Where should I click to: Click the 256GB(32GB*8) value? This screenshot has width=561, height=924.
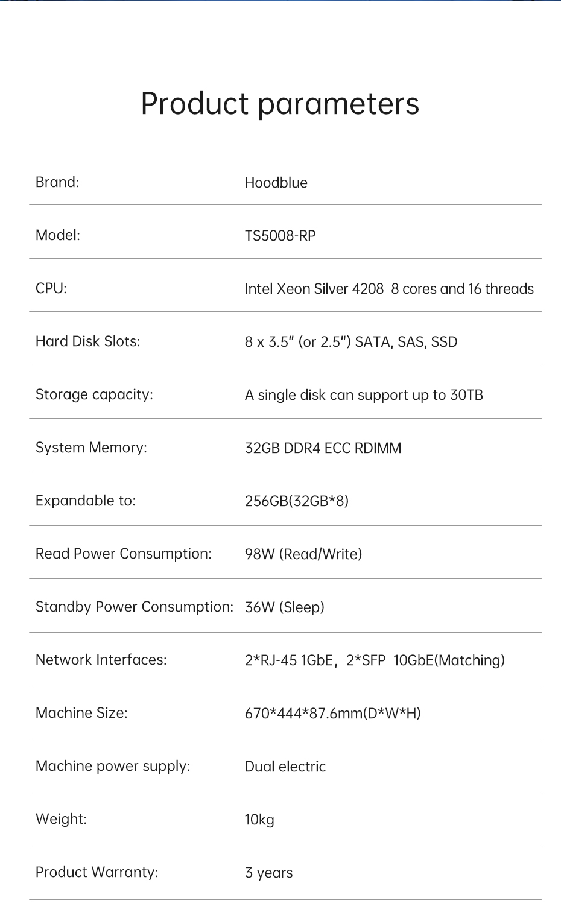click(x=296, y=501)
